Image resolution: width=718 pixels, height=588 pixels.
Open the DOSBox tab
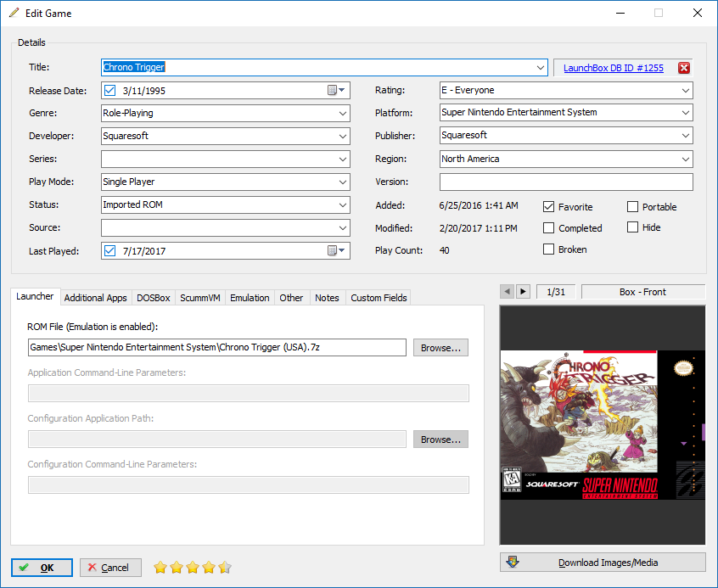pos(154,298)
